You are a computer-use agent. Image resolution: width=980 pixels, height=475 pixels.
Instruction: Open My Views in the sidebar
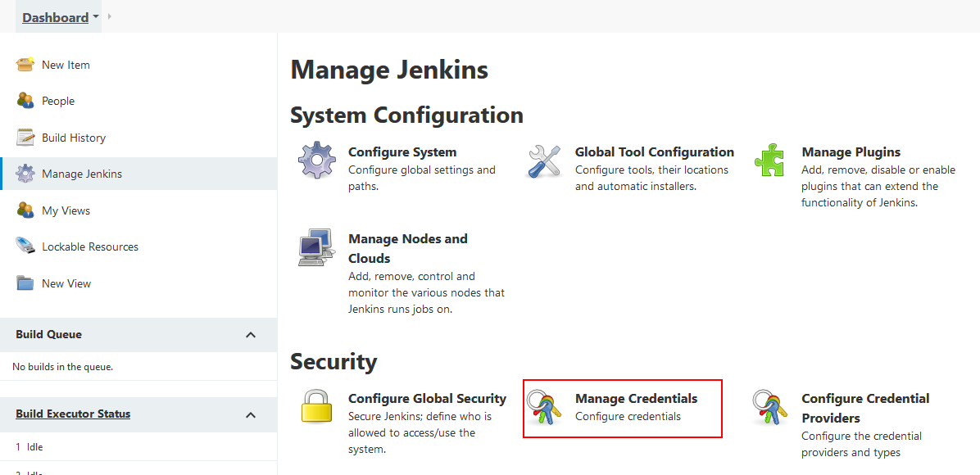(x=66, y=210)
